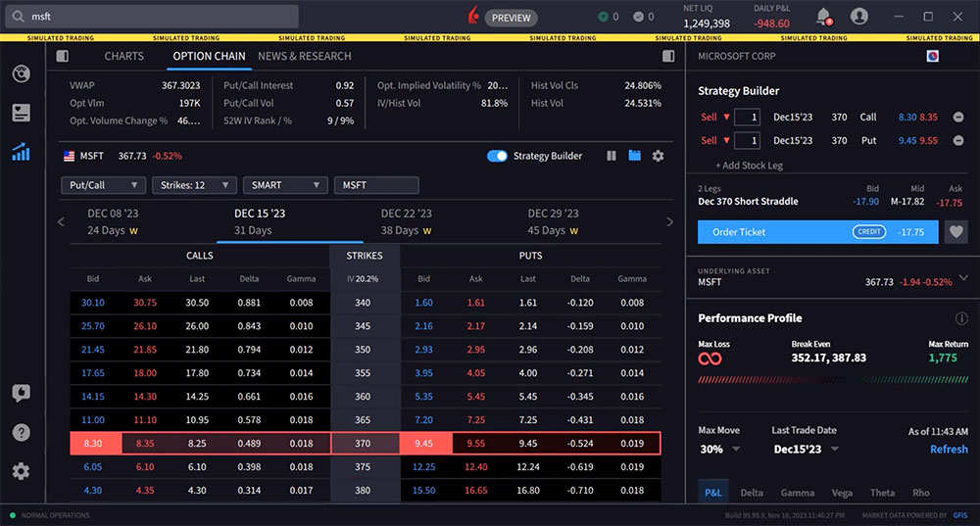The width and height of the screenshot is (980, 526).
Task: Open the Order Ticket
Action: 817,232
